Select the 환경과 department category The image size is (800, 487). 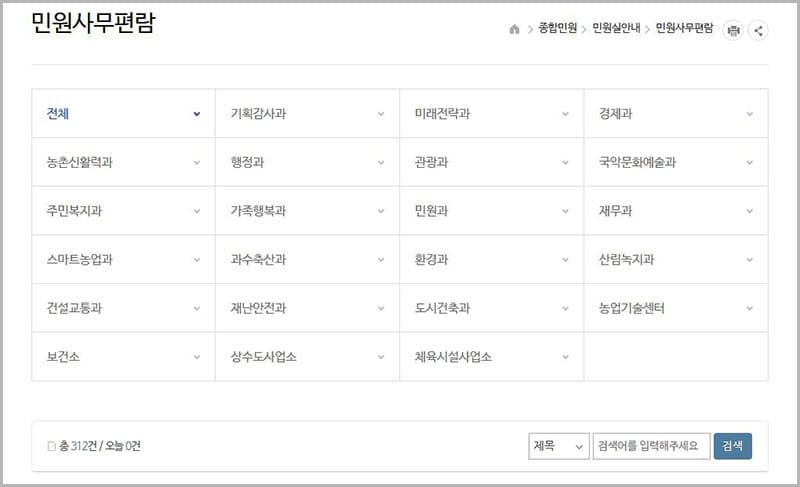491,260
